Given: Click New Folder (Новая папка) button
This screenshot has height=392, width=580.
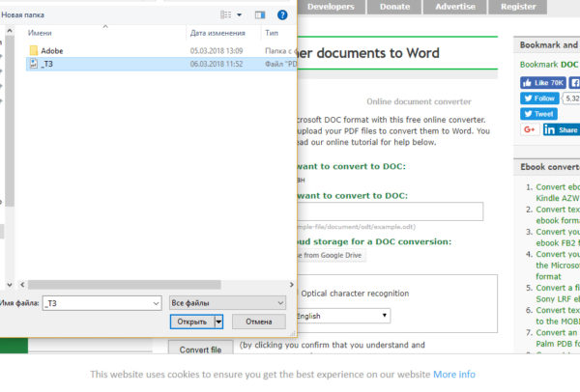Looking at the screenshot, I should coord(22,14).
